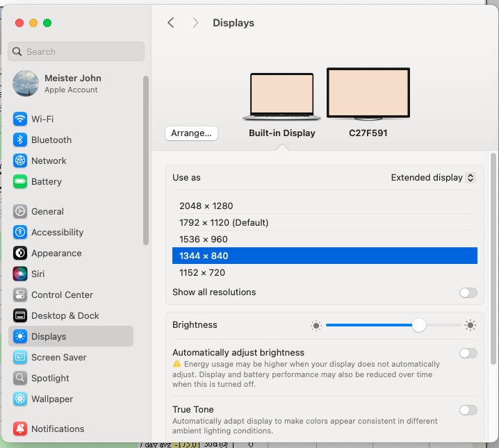Viewport: 499px width, 448px height.
Task: Select the Bluetooth icon in sidebar
Action: click(20, 140)
